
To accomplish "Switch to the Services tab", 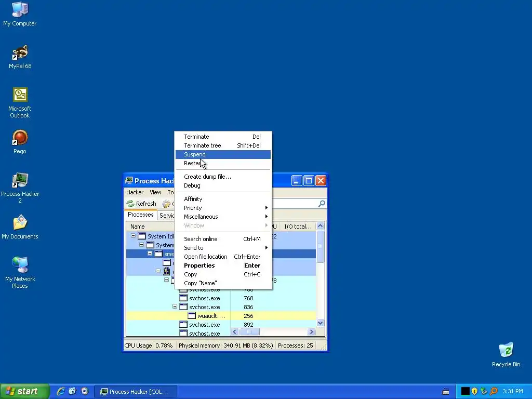I will (x=166, y=216).
